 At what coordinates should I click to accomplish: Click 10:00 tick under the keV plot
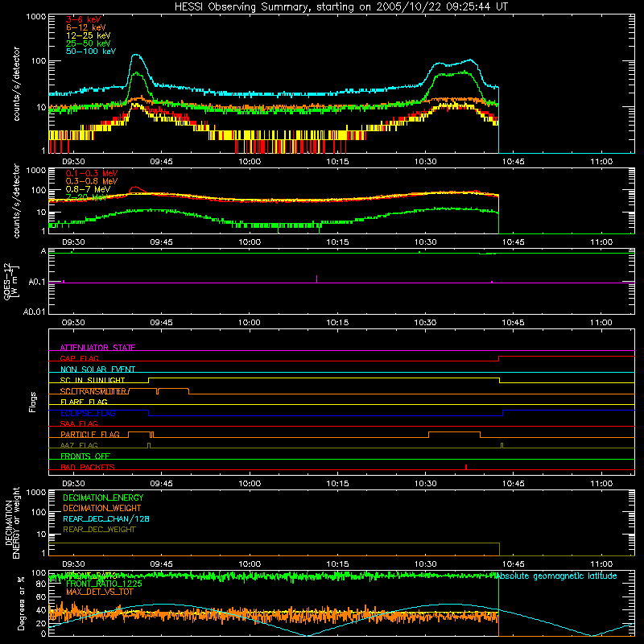(250, 162)
